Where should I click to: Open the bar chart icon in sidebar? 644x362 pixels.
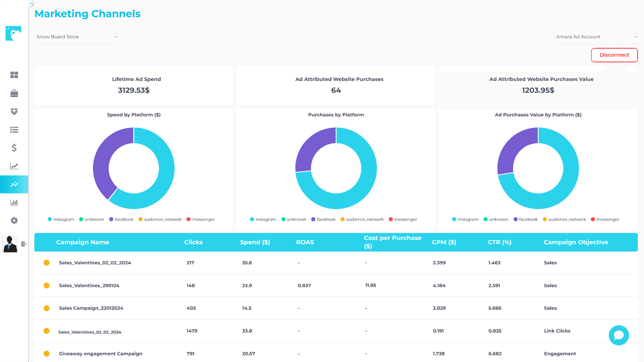click(14, 202)
